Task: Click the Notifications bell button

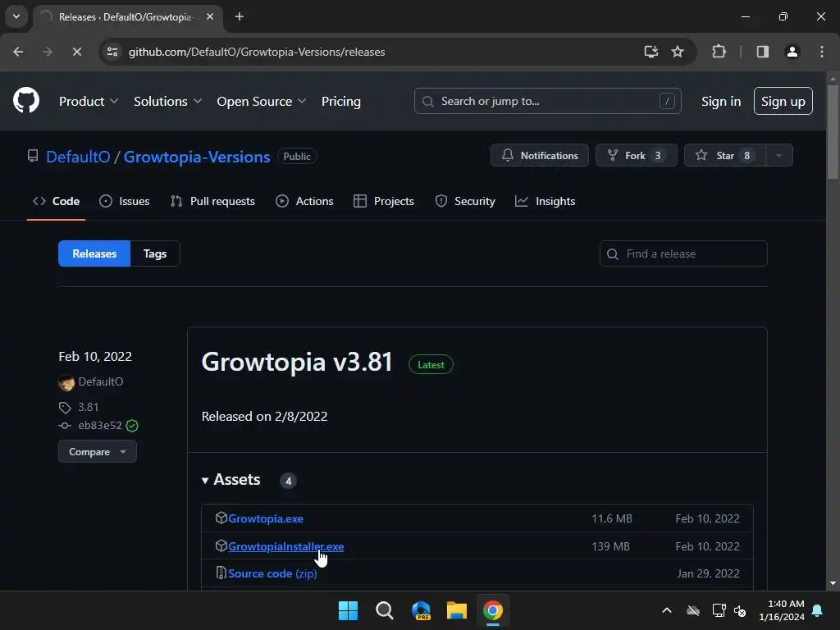Action: [540, 155]
